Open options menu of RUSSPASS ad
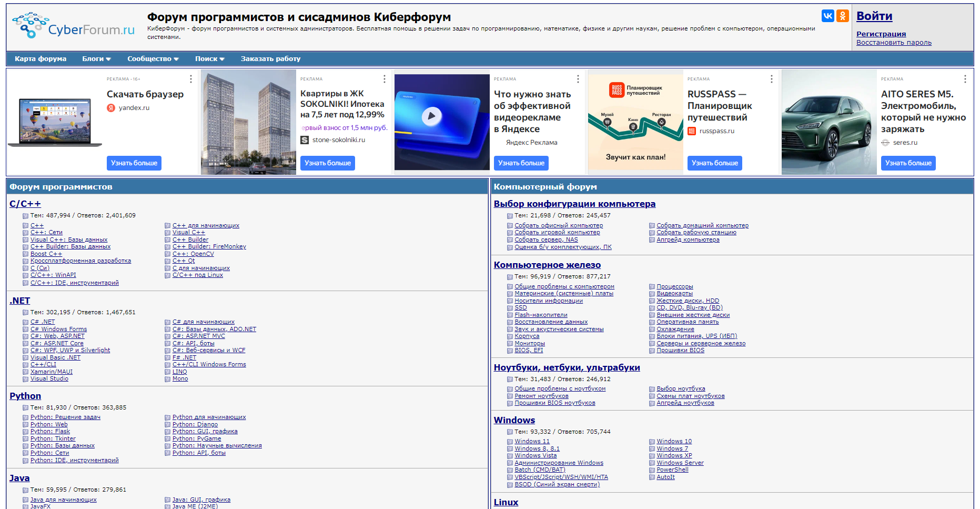The height and width of the screenshot is (509, 980). click(772, 79)
